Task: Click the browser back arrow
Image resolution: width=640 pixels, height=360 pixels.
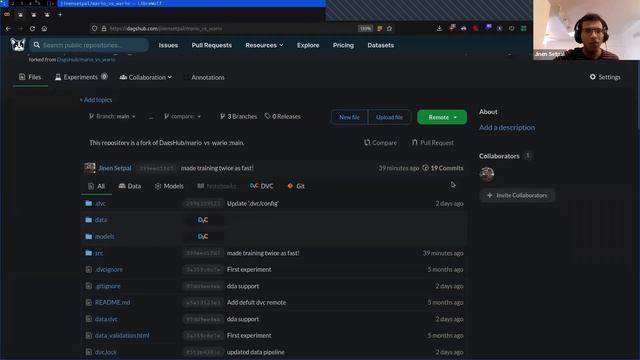Action: coord(9,29)
